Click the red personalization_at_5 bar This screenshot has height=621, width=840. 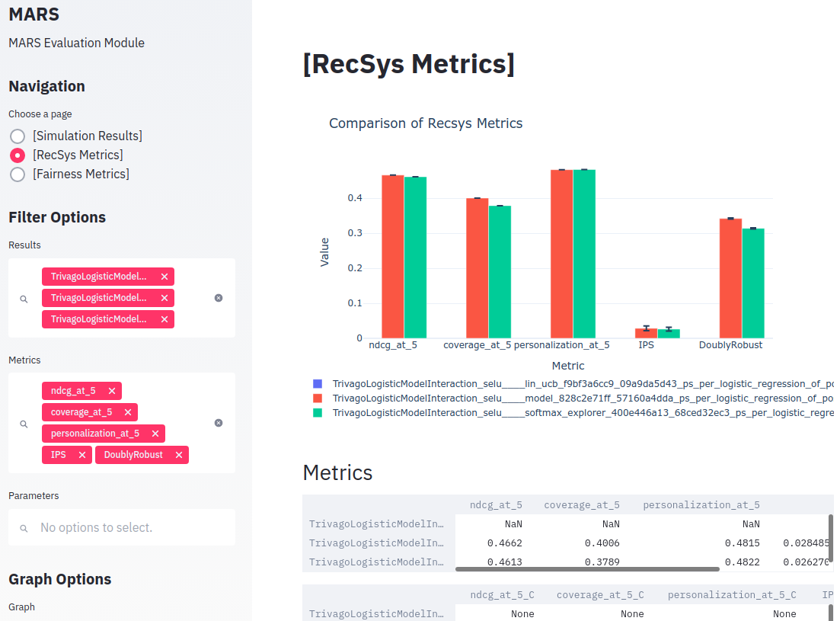[x=561, y=254]
